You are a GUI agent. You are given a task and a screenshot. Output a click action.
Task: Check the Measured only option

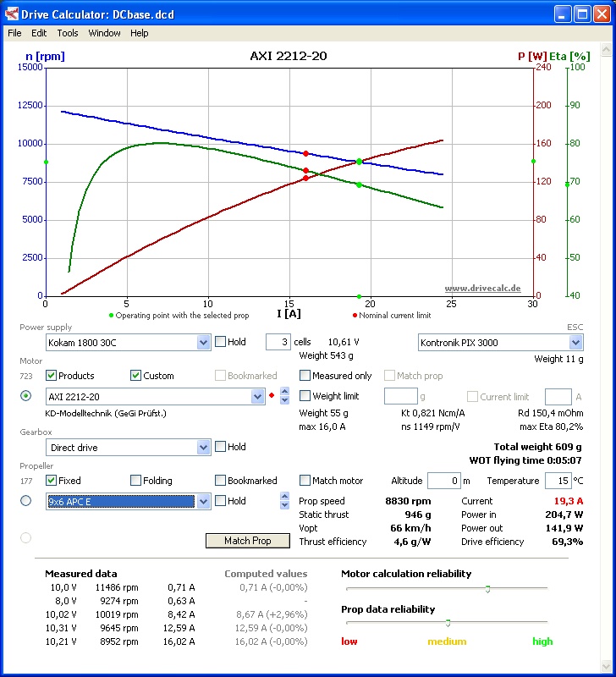[305, 376]
